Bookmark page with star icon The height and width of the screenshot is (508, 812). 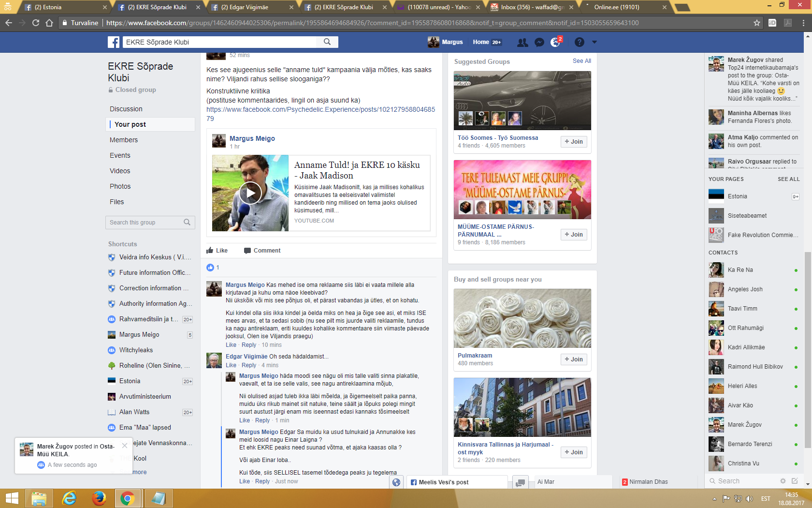point(756,23)
